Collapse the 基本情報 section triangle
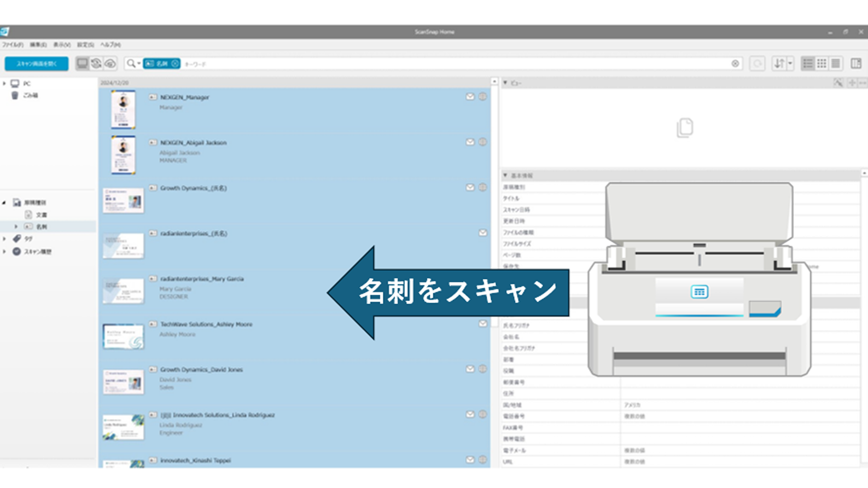The height and width of the screenshot is (488, 868). coord(505,176)
